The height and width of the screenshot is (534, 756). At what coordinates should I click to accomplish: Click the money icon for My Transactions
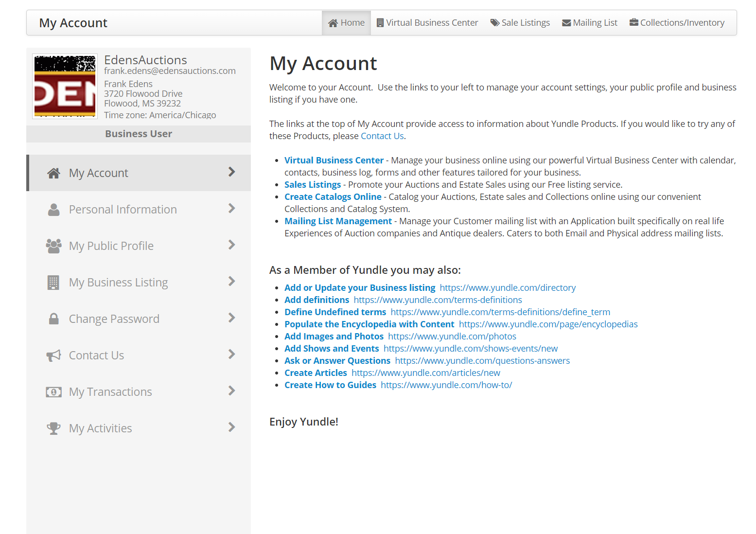point(53,392)
